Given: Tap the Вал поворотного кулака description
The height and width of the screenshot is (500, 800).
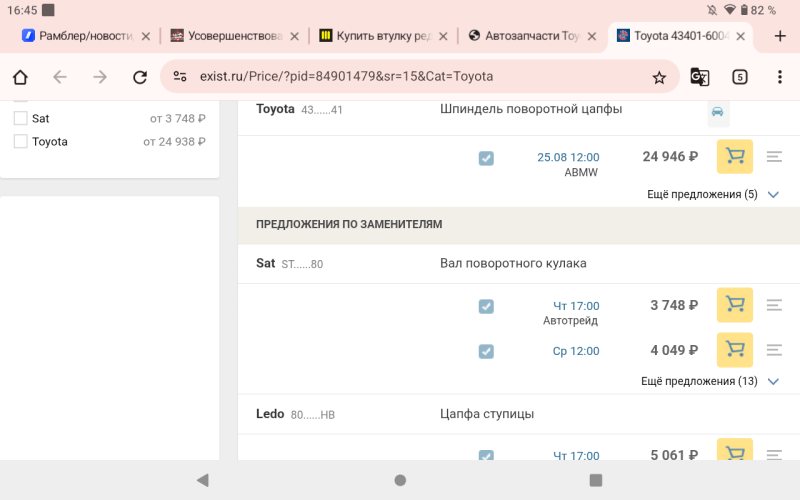Looking at the screenshot, I should point(513,263).
